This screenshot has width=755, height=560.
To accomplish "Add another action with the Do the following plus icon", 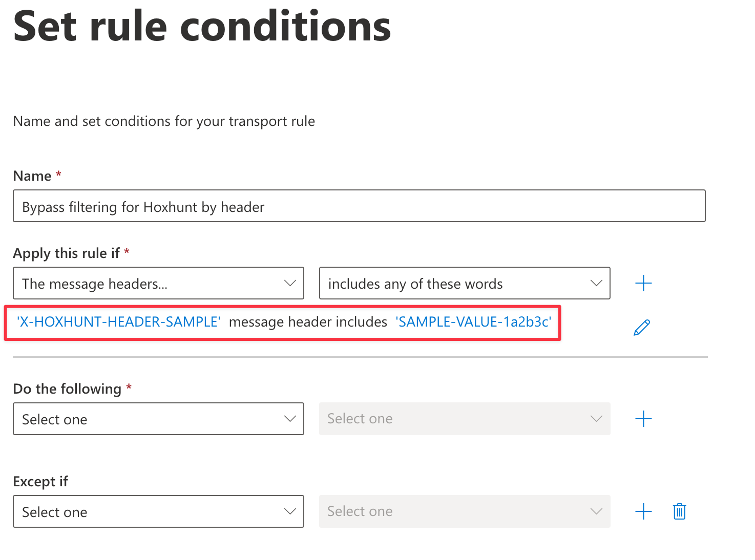I will pos(643,419).
